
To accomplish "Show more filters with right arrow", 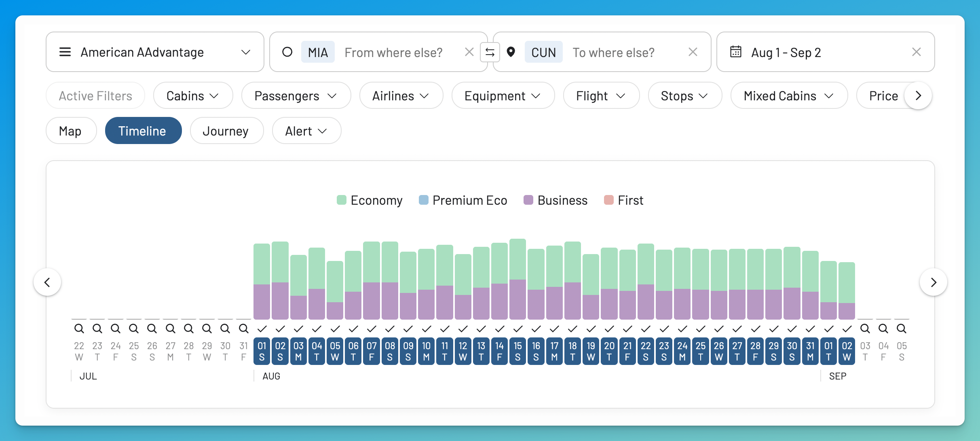I will 918,96.
